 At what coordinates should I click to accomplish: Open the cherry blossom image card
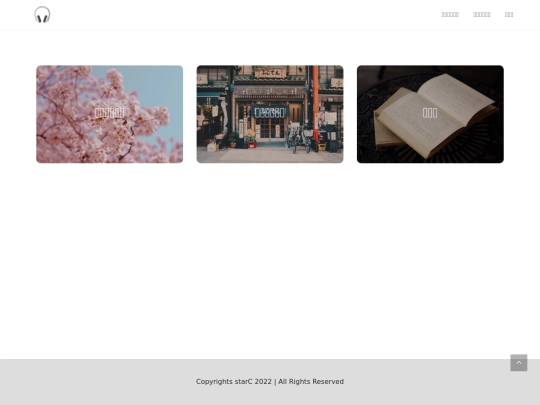pos(110,114)
